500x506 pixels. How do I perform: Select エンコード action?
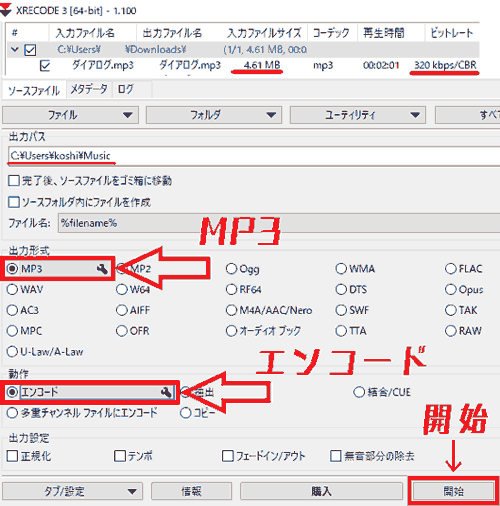12,392
